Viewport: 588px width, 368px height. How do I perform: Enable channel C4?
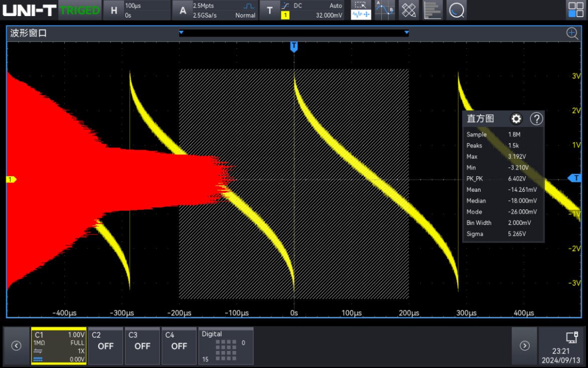179,346
